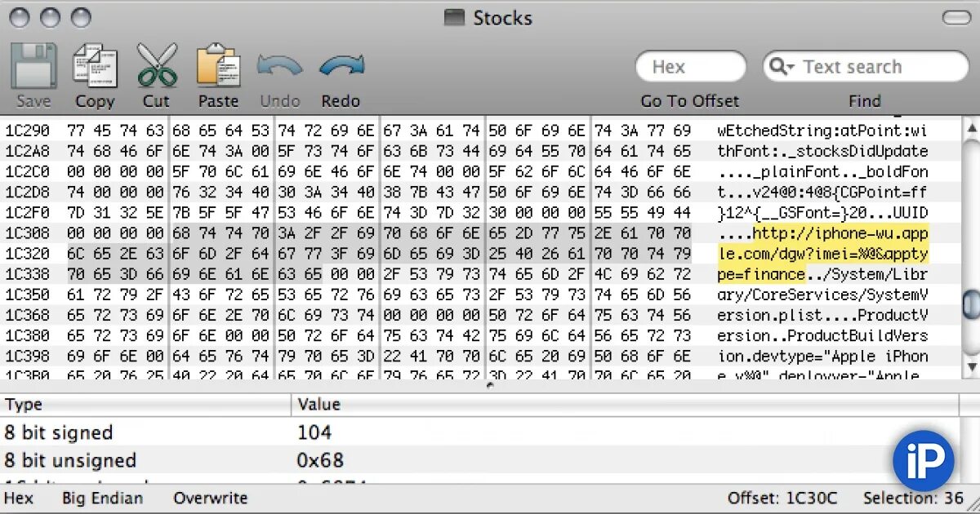
Task: Toggle the Overwrite mode indicator
Action: pyautogui.click(x=210, y=498)
